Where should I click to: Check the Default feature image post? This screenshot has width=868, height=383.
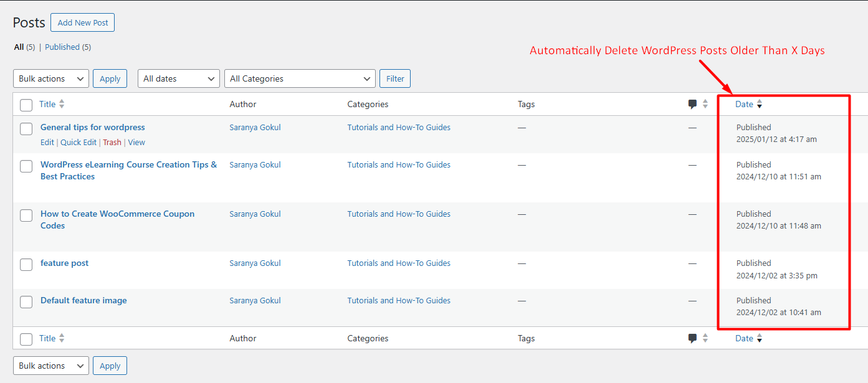(x=26, y=302)
